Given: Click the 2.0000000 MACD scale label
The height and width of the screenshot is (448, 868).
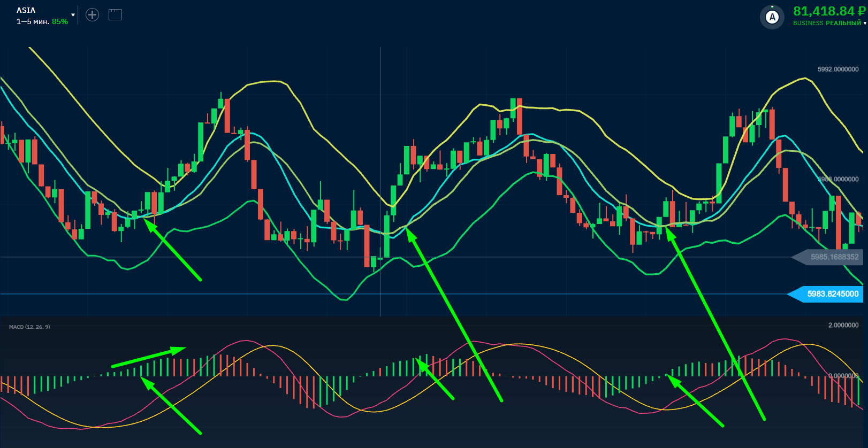Looking at the screenshot, I should (x=843, y=325).
